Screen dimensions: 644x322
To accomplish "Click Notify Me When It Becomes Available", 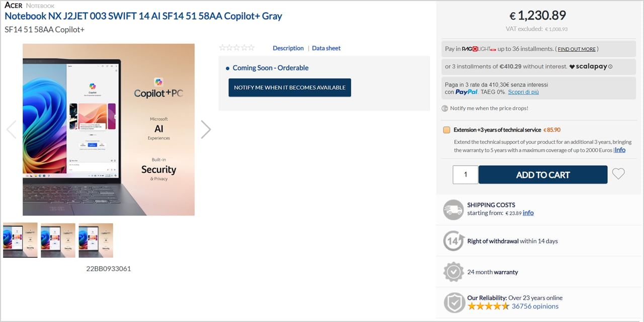I will click(x=290, y=88).
